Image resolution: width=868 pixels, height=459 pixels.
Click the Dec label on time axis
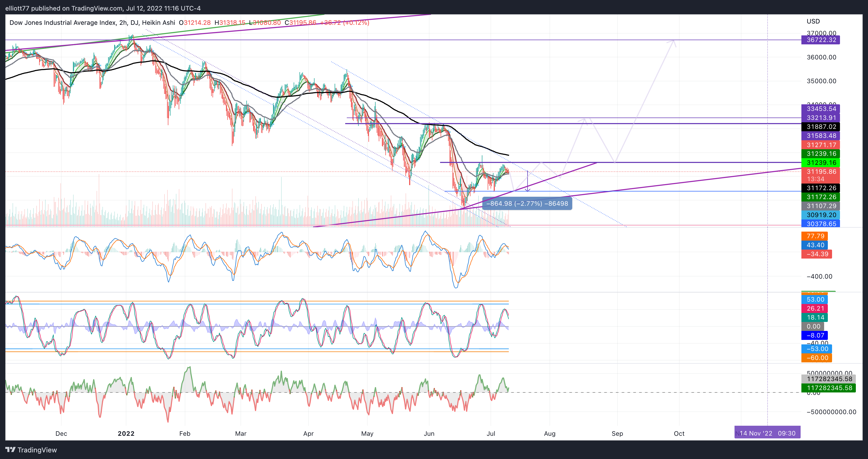click(x=61, y=433)
